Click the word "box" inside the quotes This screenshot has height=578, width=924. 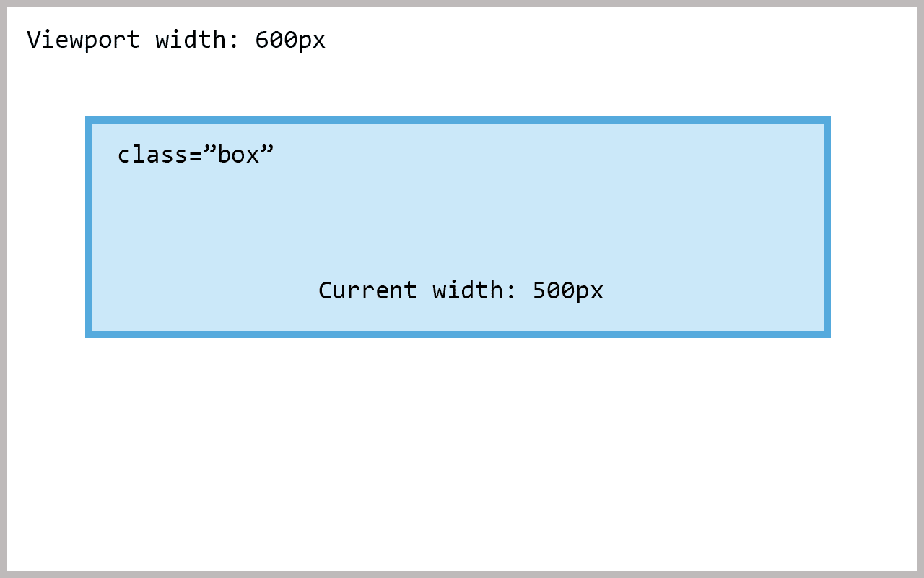click(x=238, y=155)
